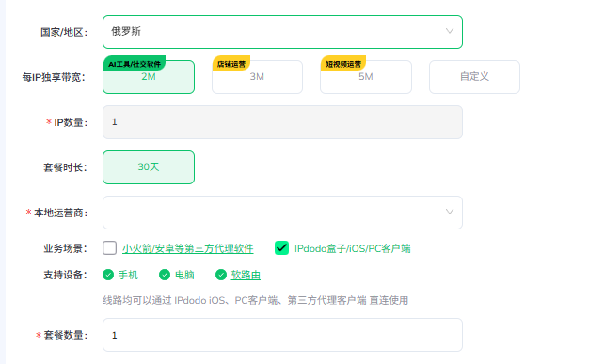Click the green check icon beside 手机

[x=108, y=275]
